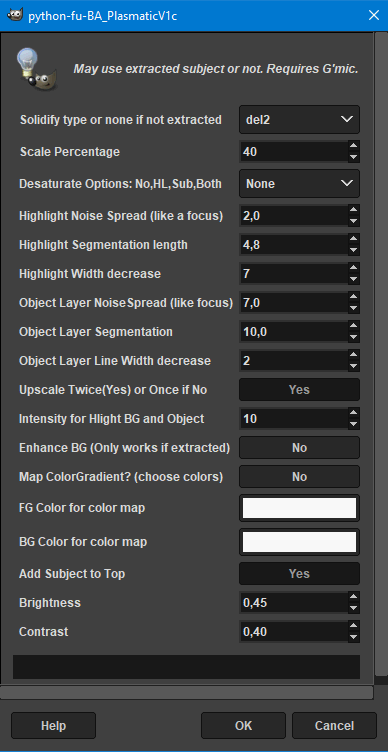Toggle Add Subject to Top button
Viewport: 388px width, 752px height.
tap(299, 574)
